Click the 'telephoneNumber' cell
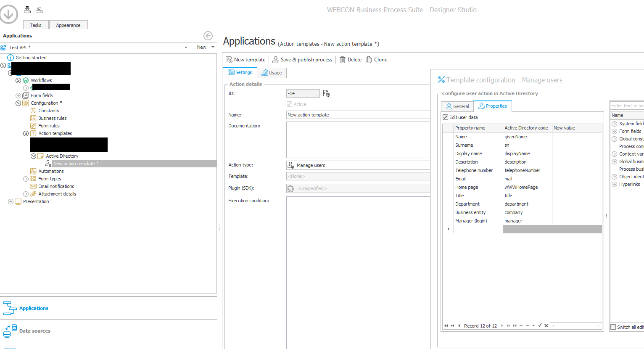644x349 pixels. 527,170
